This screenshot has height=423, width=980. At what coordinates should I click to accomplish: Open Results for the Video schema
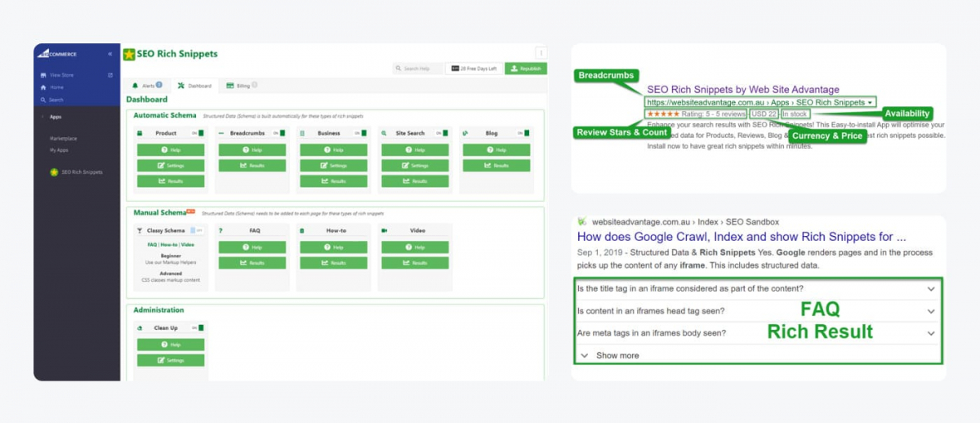[x=415, y=263]
